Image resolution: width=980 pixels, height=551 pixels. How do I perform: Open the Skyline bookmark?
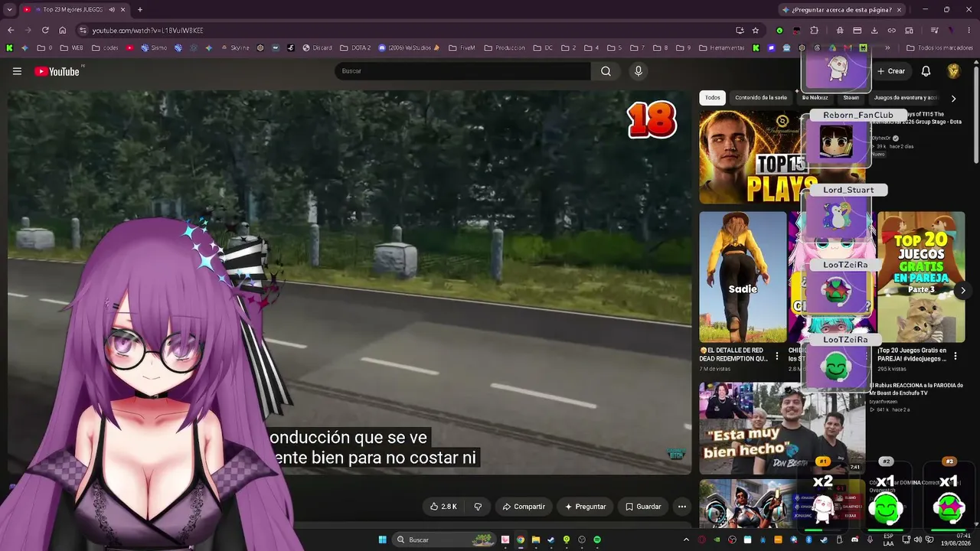[x=235, y=47]
